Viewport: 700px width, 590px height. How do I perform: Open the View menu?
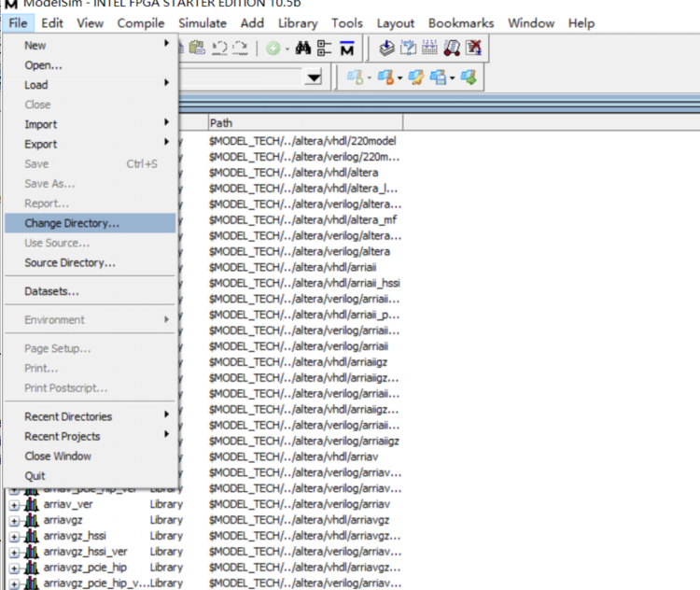(91, 23)
